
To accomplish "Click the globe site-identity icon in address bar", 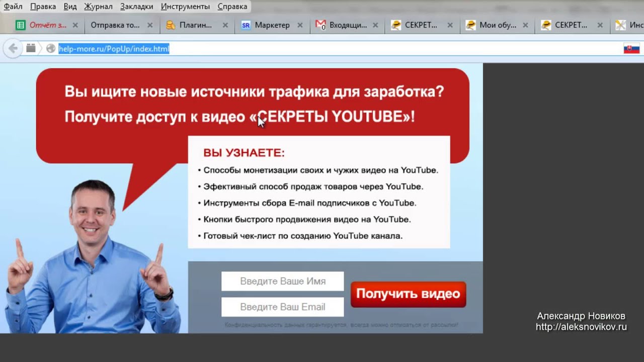I will 50,48.
